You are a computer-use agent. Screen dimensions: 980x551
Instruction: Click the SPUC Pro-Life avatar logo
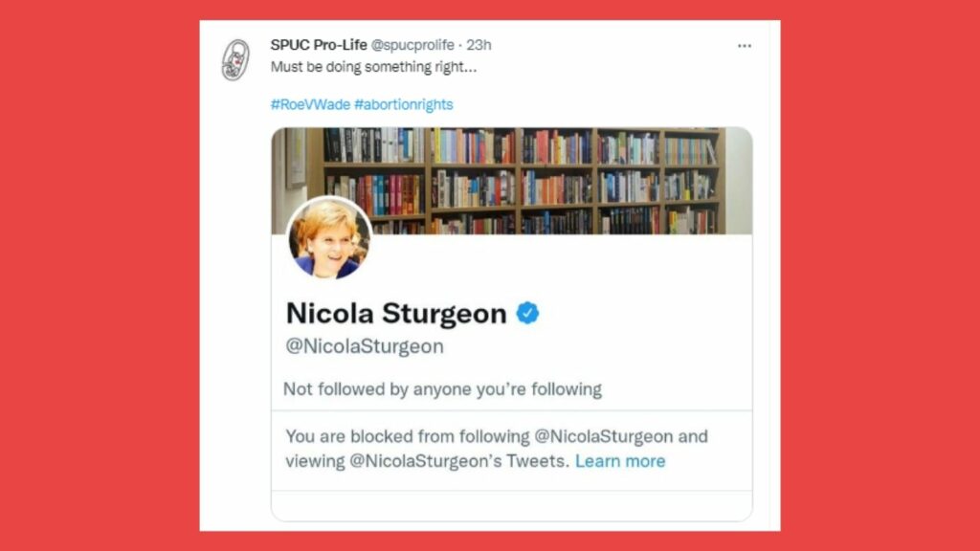(235, 60)
